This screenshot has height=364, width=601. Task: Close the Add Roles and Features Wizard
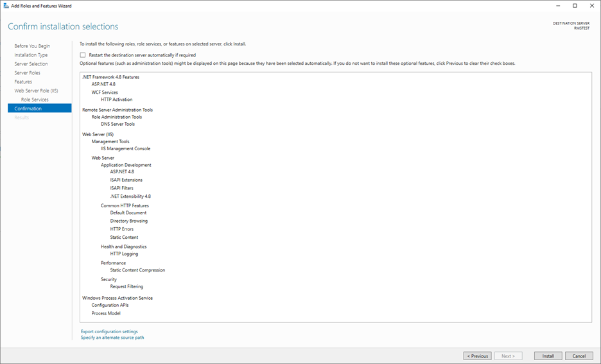pos(592,6)
